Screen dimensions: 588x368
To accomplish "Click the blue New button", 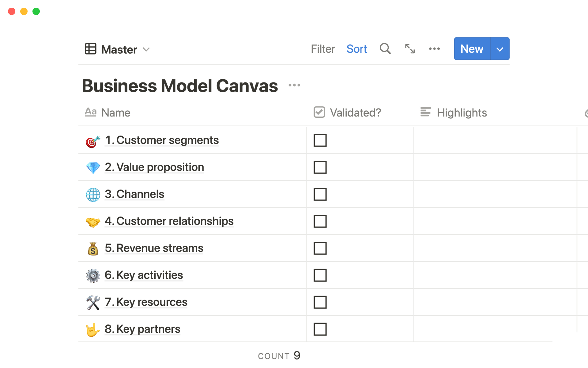I will [472, 49].
